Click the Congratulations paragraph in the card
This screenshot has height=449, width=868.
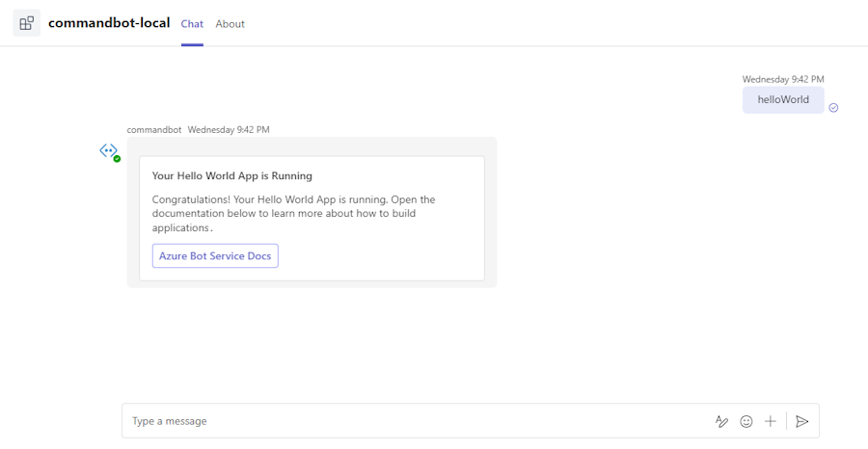click(294, 214)
